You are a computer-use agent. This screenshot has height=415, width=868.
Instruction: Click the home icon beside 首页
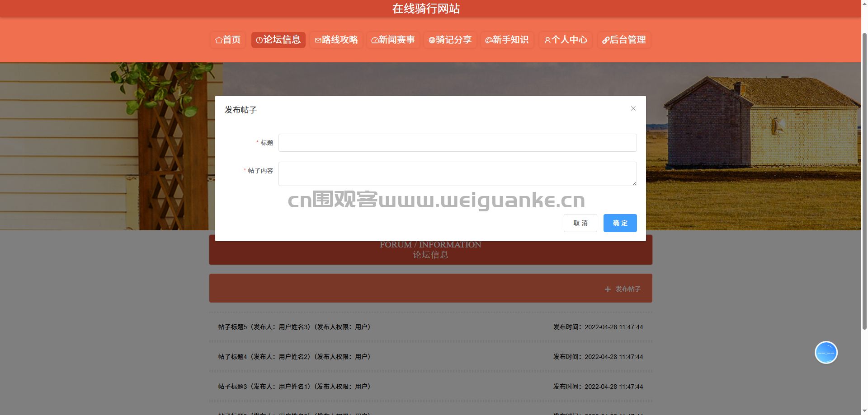[x=219, y=40]
